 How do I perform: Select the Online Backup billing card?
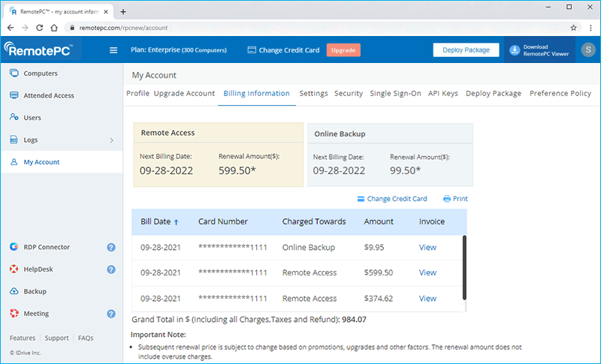click(x=390, y=155)
